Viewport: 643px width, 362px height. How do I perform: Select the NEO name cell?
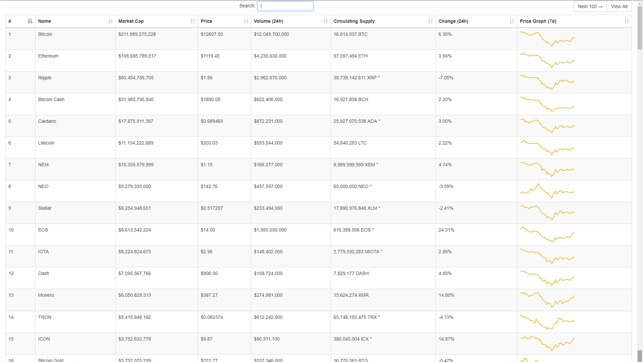tap(75, 191)
